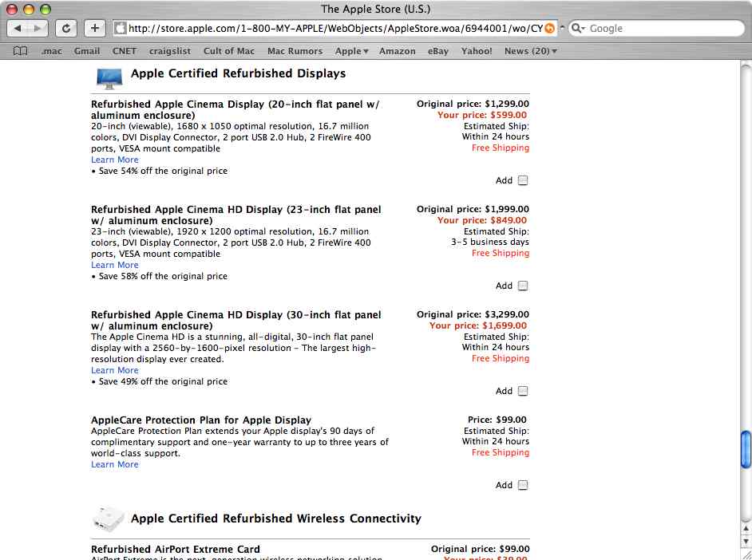Open Learn More for AppleCare Protection Plan
Screen dimensions: 752x560
[115, 464]
